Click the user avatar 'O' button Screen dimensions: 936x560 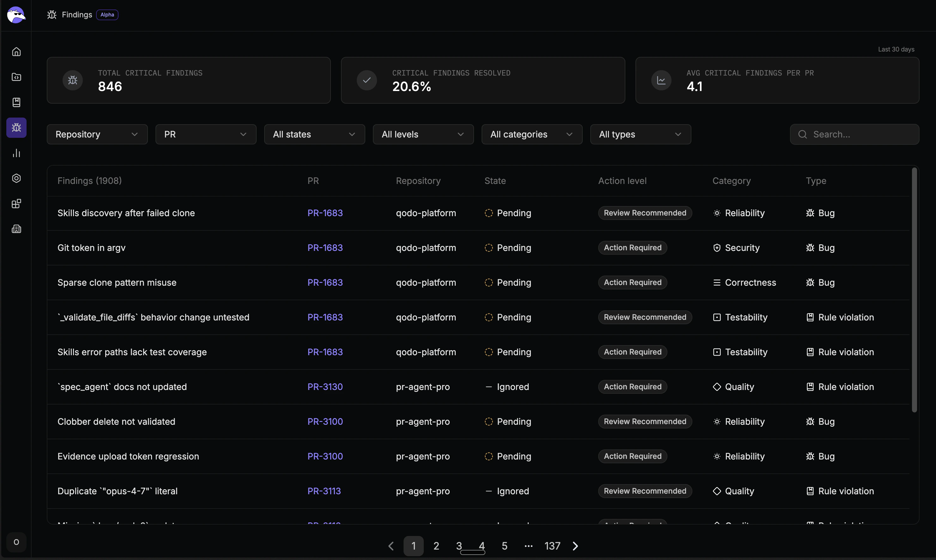pyautogui.click(x=16, y=542)
